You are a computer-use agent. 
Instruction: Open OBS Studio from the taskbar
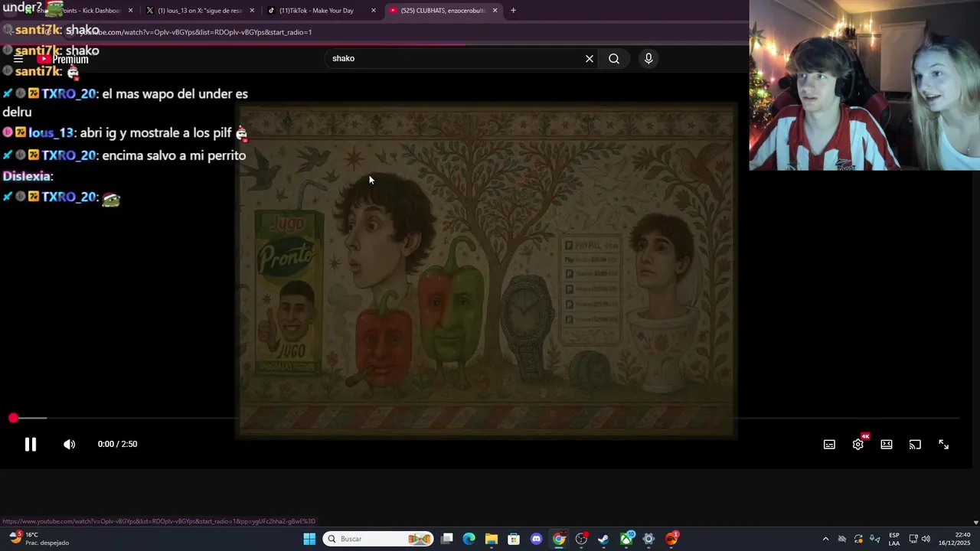coord(581,539)
